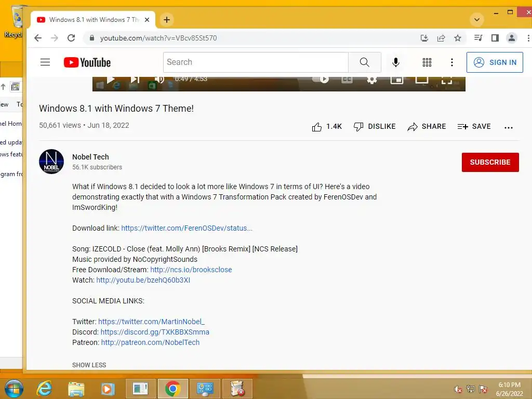Open the Nobel Tech channel name
The image size is (532, 399).
[x=90, y=157]
